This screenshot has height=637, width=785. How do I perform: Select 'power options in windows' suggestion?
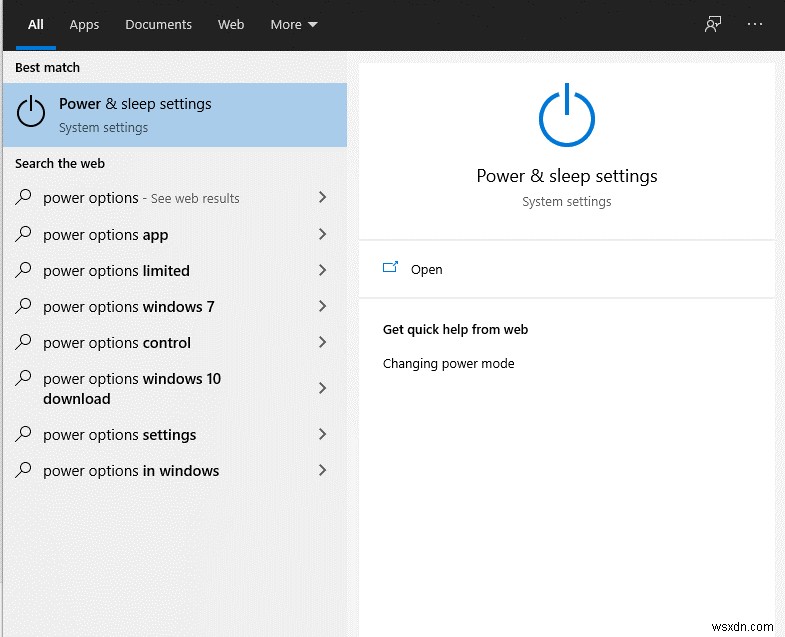tap(131, 471)
